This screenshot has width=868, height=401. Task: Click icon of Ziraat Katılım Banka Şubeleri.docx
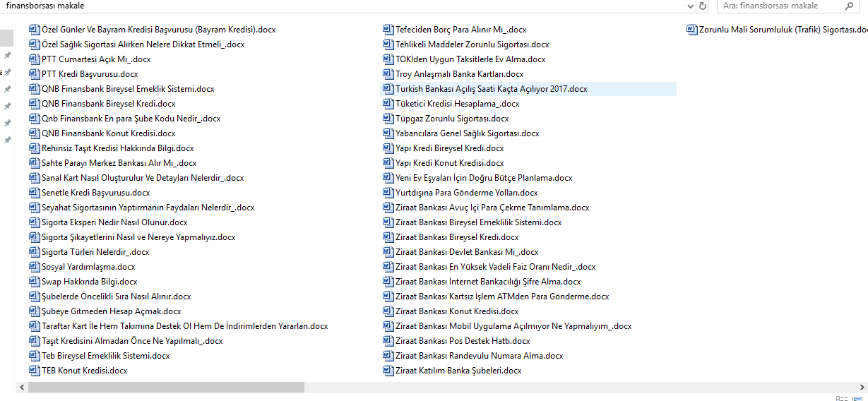coord(388,371)
